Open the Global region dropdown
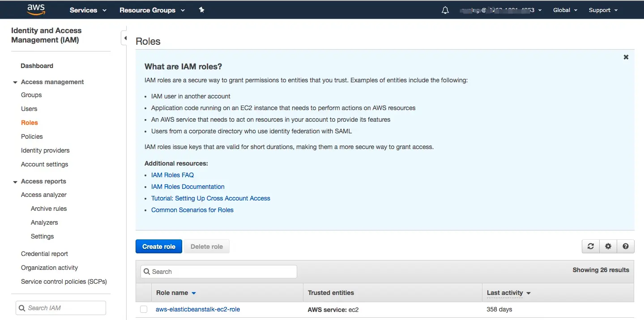This screenshot has height=320, width=644. coord(565,10)
